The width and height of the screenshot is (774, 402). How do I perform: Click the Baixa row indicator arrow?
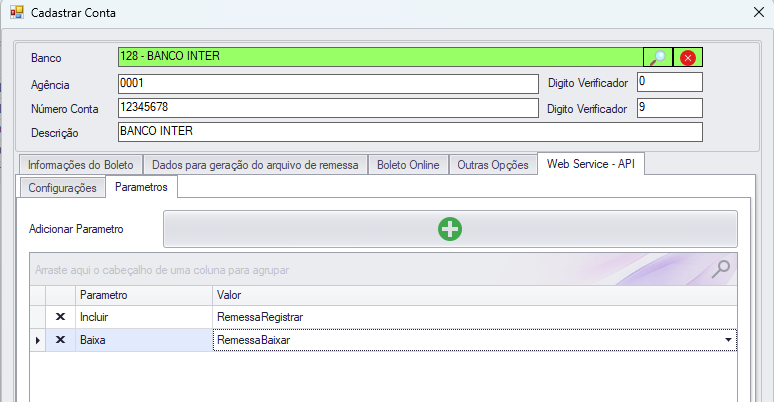click(38, 340)
